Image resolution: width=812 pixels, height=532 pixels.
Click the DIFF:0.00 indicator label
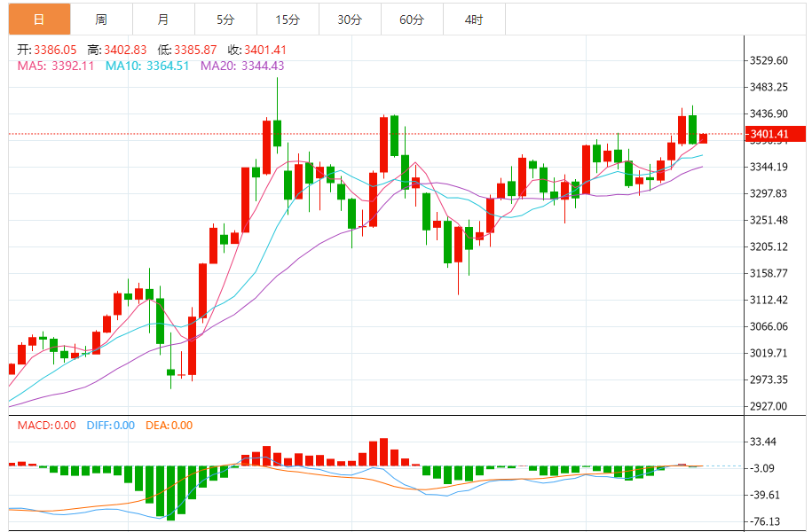coord(111,426)
